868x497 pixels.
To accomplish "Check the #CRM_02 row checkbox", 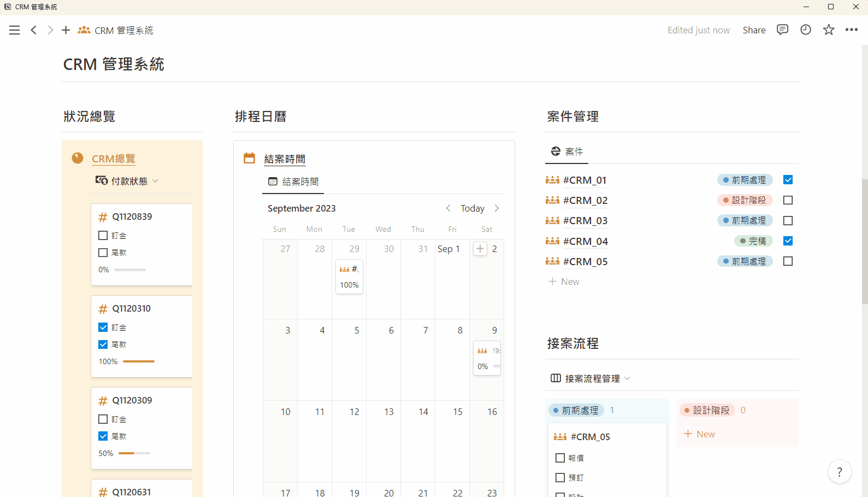I will (788, 200).
